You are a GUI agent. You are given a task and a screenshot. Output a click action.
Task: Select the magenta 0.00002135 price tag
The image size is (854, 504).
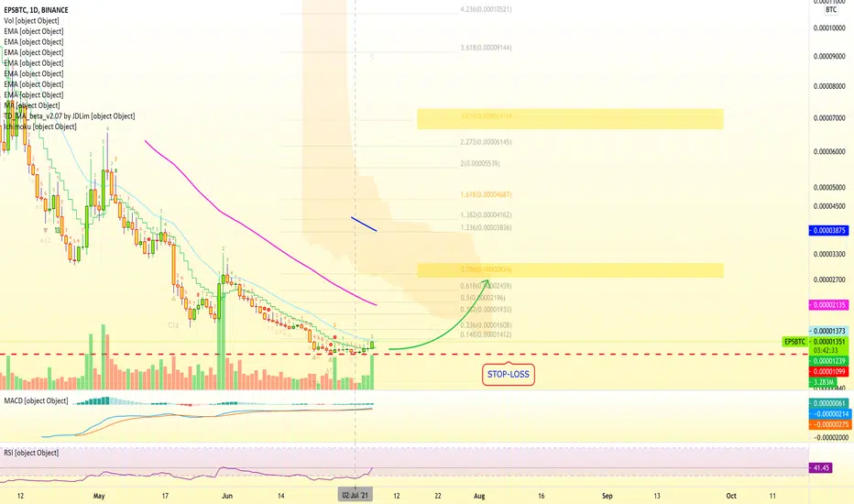[828, 305]
